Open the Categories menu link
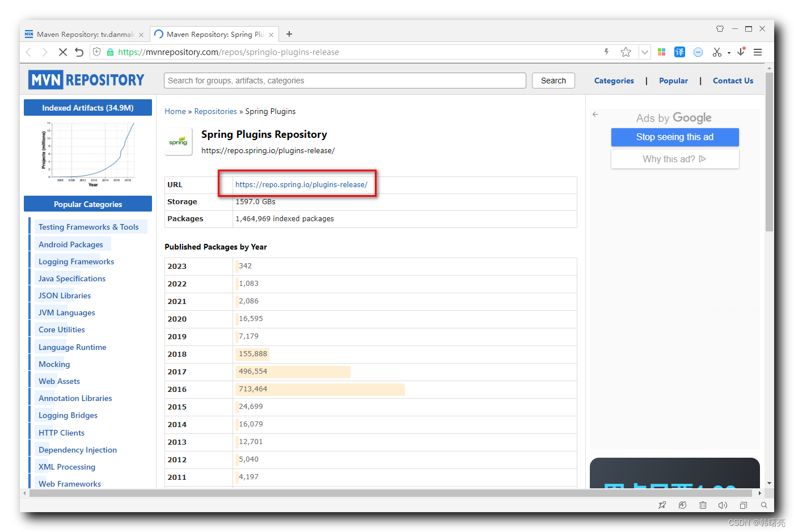This screenshot has height=532, width=794. [x=614, y=81]
